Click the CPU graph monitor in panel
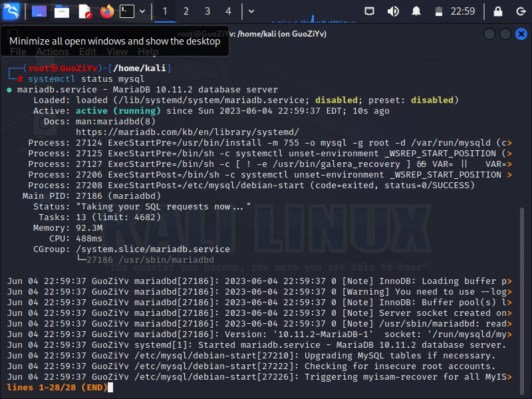This screenshot has height=399, width=532. tap(314, 18)
